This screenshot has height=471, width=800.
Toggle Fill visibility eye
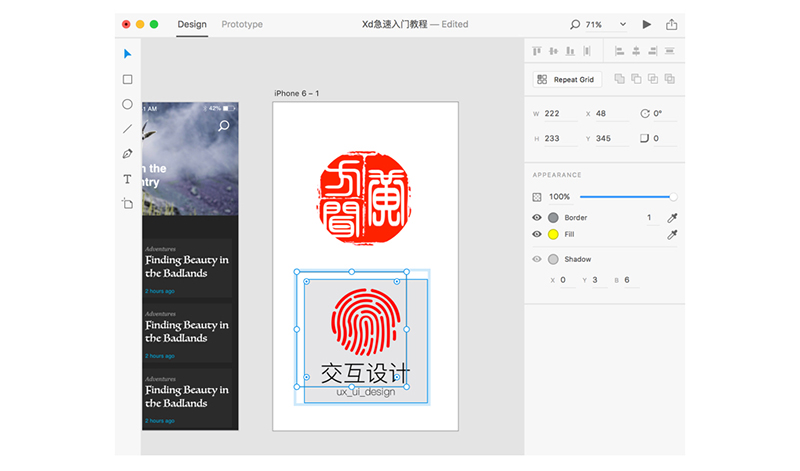coord(537,234)
